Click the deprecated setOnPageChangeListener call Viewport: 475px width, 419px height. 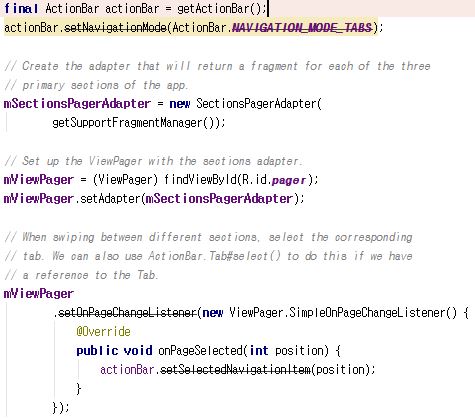(x=127, y=313)
